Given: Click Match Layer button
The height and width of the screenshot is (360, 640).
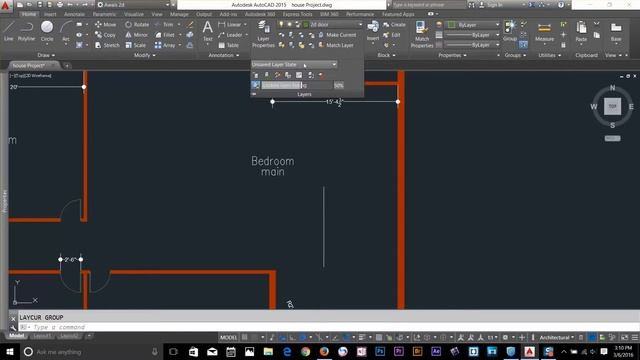Looking at the screenshot, I should pos(336,45).
